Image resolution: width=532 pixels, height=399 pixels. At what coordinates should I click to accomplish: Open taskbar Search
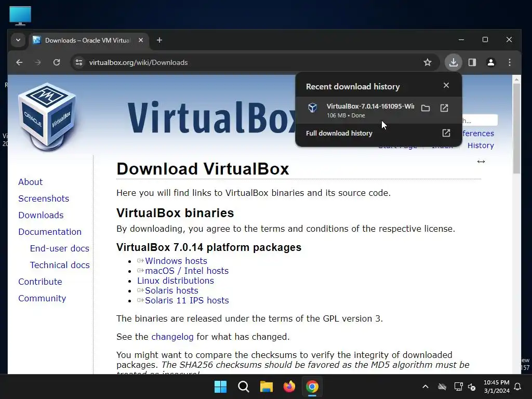click(x=244, y=387)
